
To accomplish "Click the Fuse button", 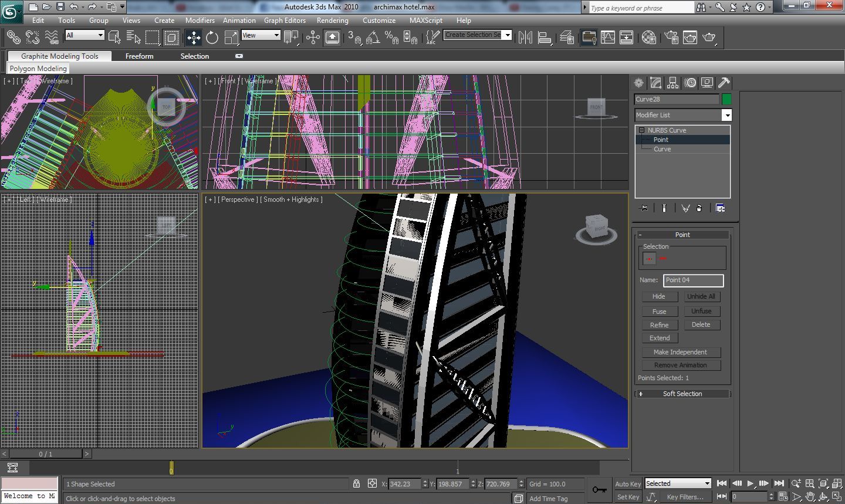I will [x=659, y=312].
